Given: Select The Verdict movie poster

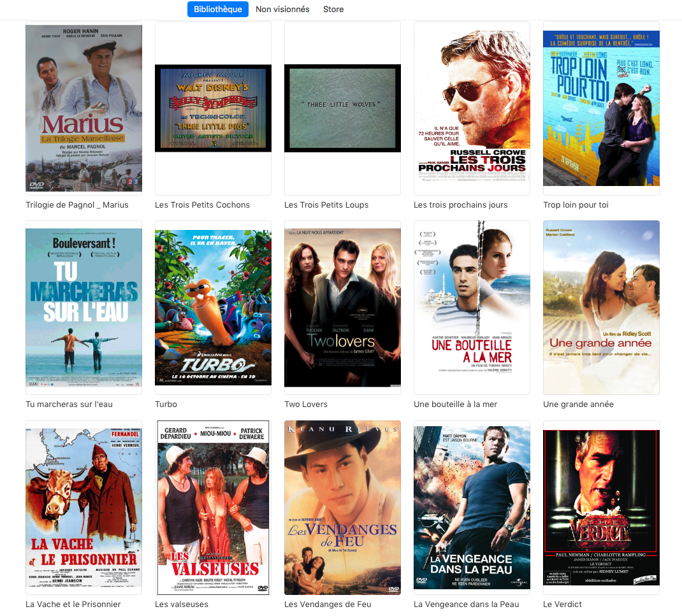Looking at the screenshot, I should click(x=601, y=508).
